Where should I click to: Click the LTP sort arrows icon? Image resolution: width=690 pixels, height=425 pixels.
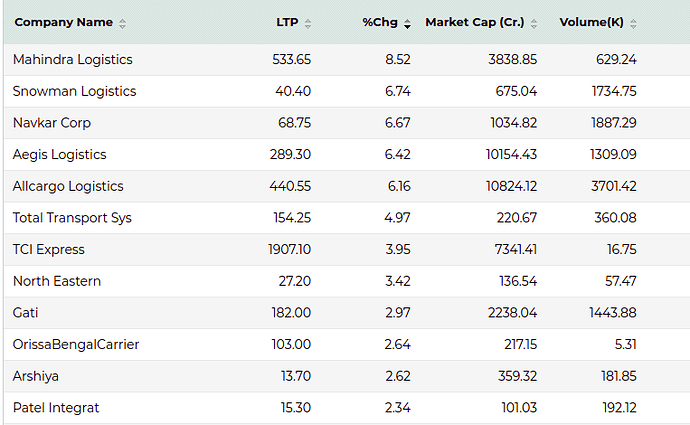308,24
